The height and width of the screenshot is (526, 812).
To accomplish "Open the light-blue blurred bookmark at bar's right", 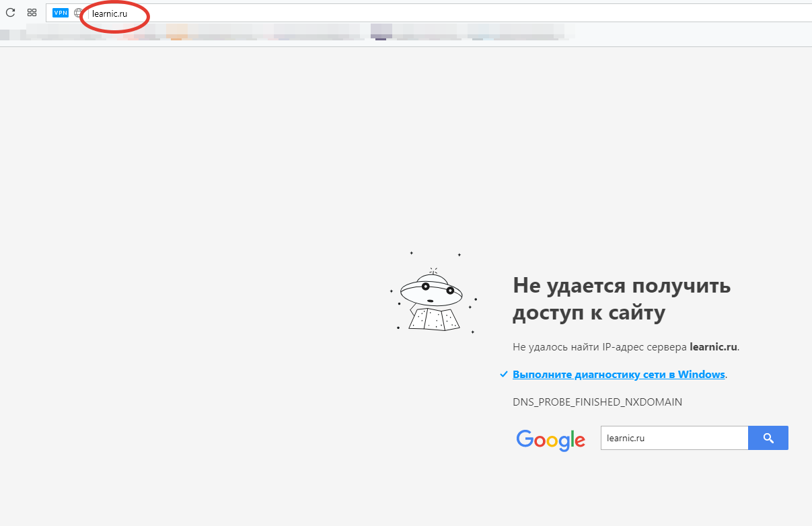I will point(479,32).
